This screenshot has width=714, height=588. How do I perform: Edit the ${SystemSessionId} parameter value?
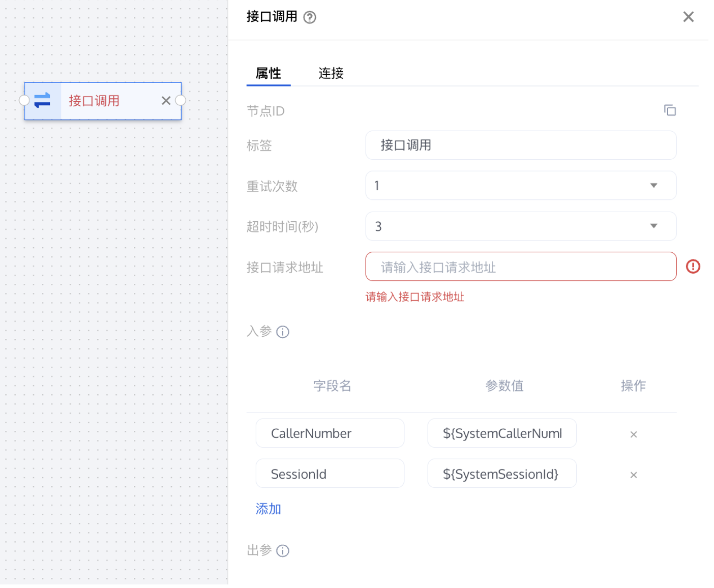coord(501,474)
